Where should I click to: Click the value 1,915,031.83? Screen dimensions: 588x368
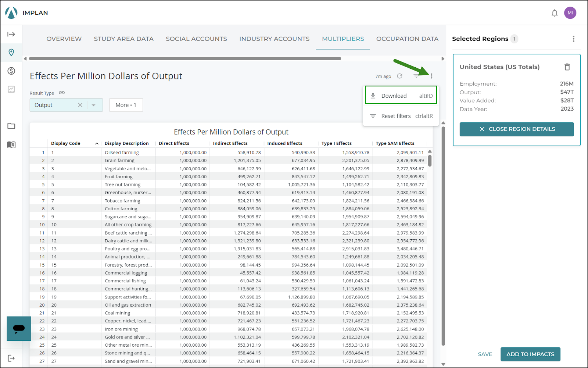(x=247, y=249)
